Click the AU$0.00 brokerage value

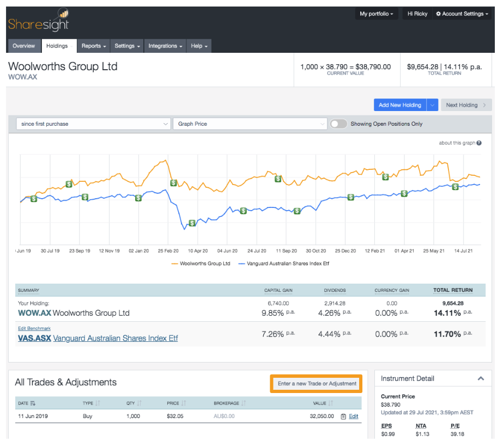[224, 416]
